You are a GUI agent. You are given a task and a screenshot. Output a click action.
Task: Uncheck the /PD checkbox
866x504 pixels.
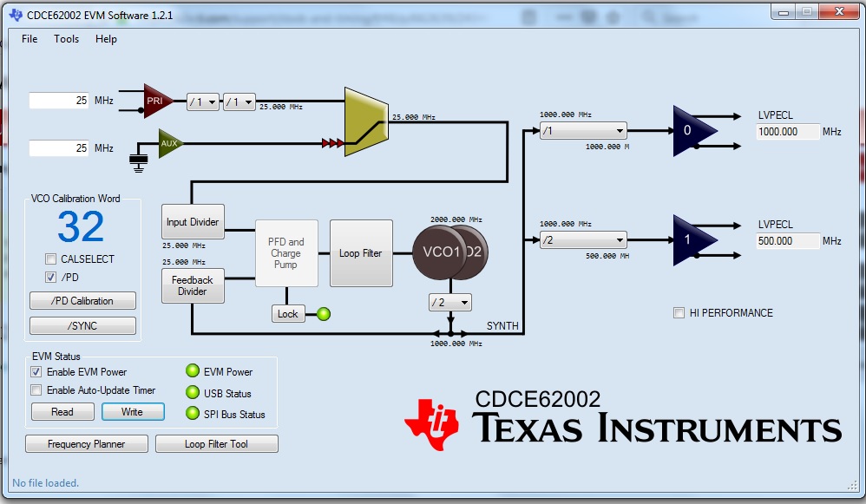pyautogui.click(x=51, y=277)
